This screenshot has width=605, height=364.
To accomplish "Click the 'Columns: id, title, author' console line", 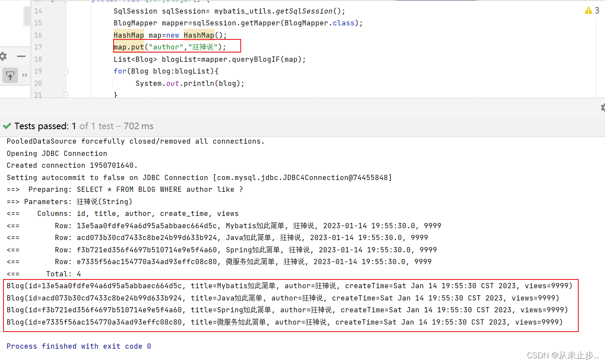I will coord(122,214).
